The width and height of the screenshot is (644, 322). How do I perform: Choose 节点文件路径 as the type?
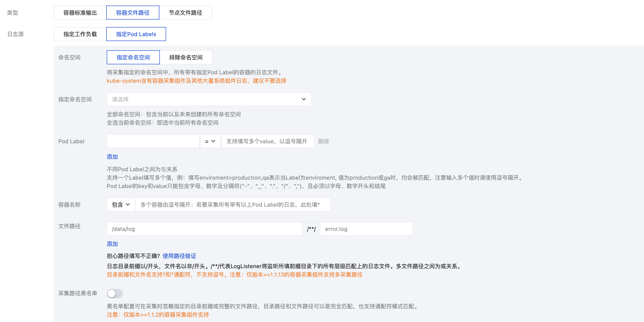(x=185, y=13)
